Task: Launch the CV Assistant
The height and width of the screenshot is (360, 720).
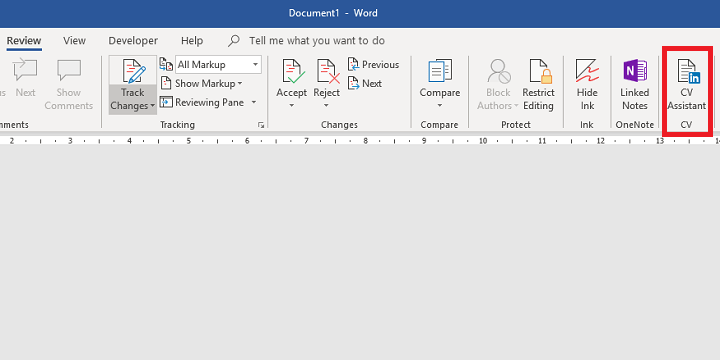Action: point(686,84)
